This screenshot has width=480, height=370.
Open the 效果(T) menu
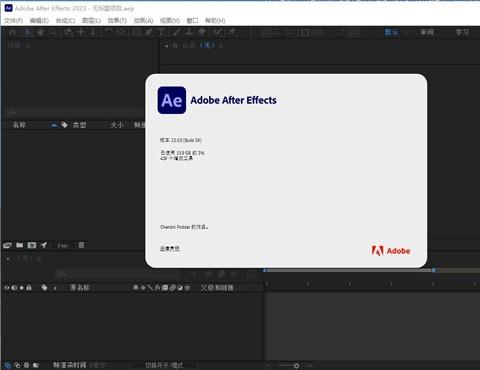(x=117, y=21)
